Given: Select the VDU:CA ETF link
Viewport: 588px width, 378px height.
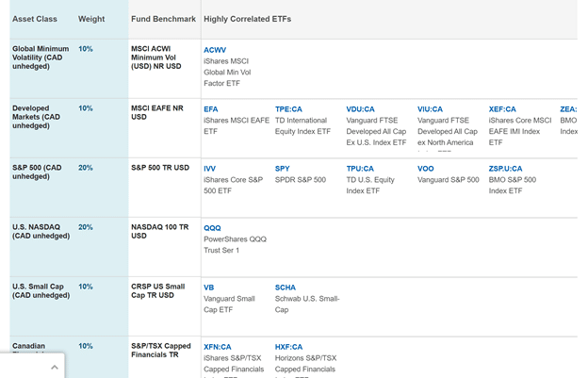Looking at the screenshot, I should pos(361,109).
